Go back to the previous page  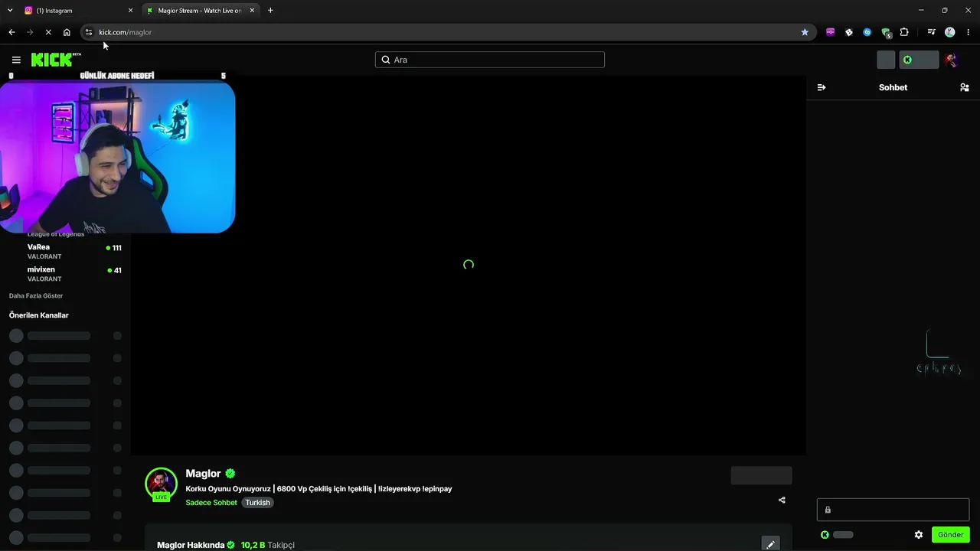[x=11, y=32]
